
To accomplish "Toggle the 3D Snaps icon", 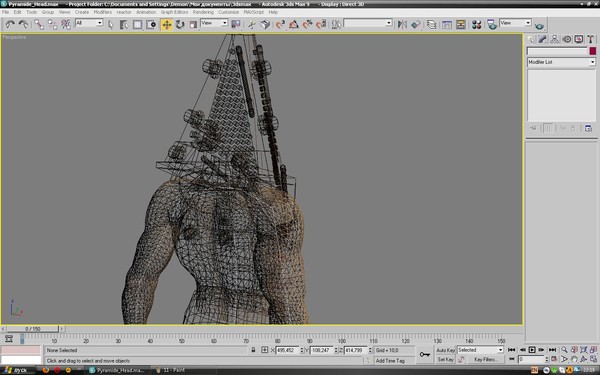I will coord(280,24).
